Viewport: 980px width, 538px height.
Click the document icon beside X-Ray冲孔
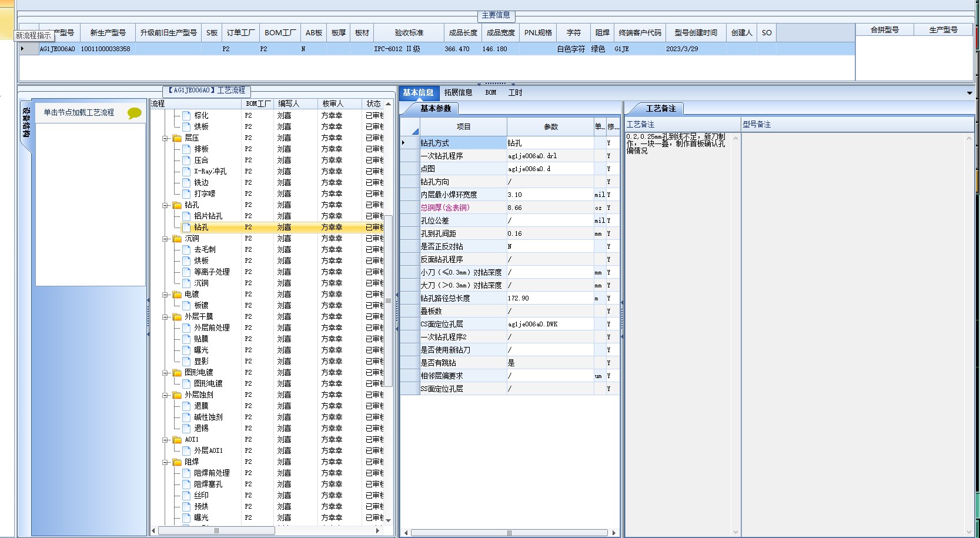[186, 172]
